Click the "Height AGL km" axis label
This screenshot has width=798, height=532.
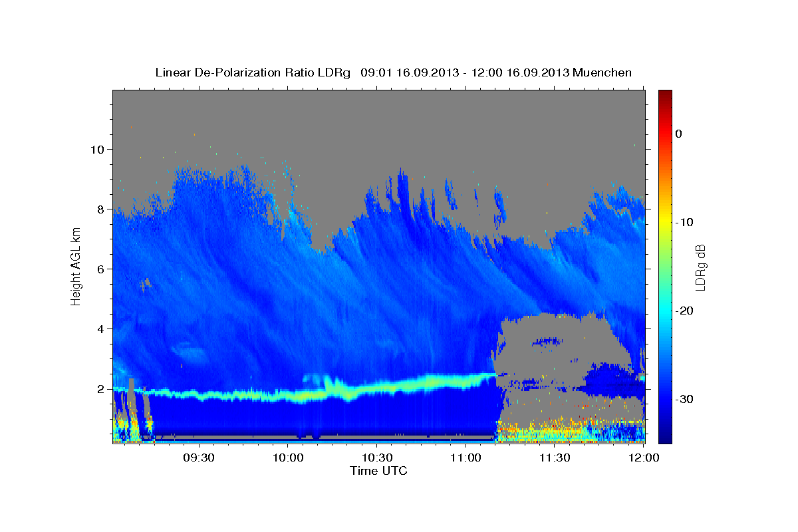click(x=76, y=267)
